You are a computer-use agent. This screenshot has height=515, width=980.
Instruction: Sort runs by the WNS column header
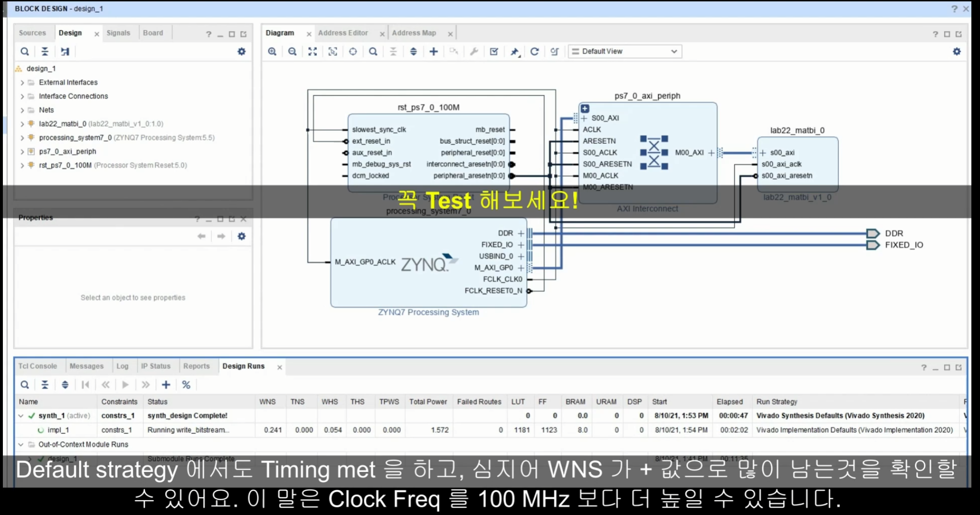pos(267,402)
